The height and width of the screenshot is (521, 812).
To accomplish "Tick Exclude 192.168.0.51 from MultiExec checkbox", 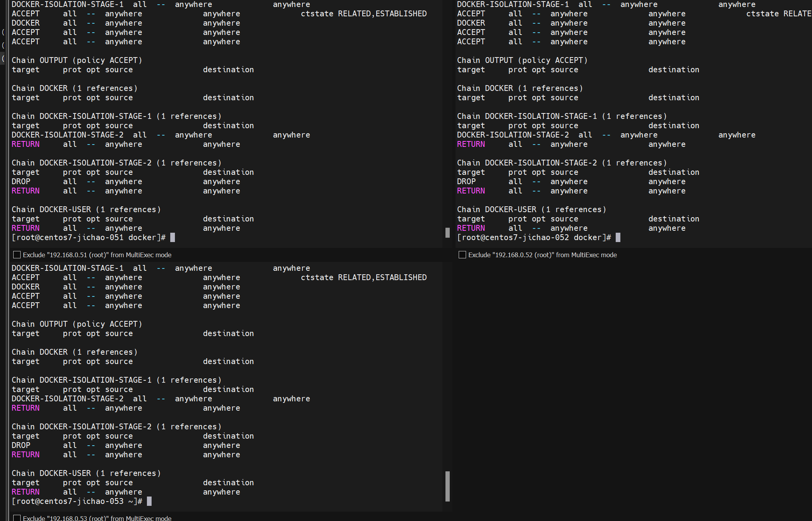I will click(17, 255).
